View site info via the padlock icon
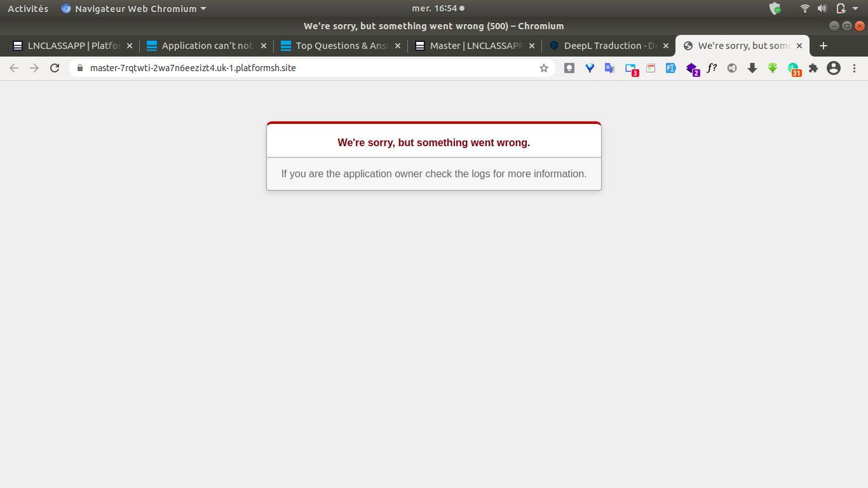The image size is (868, 488). click(80, 68)
